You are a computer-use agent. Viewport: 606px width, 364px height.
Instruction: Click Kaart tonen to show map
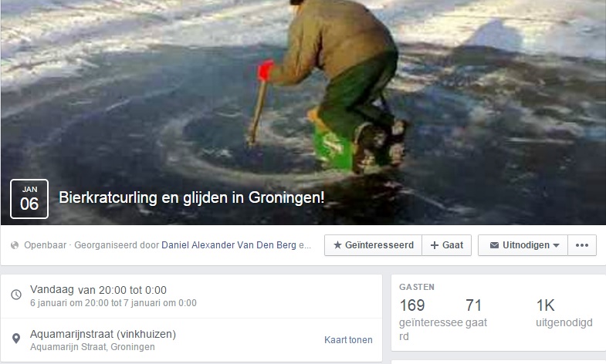pos(348,339)
